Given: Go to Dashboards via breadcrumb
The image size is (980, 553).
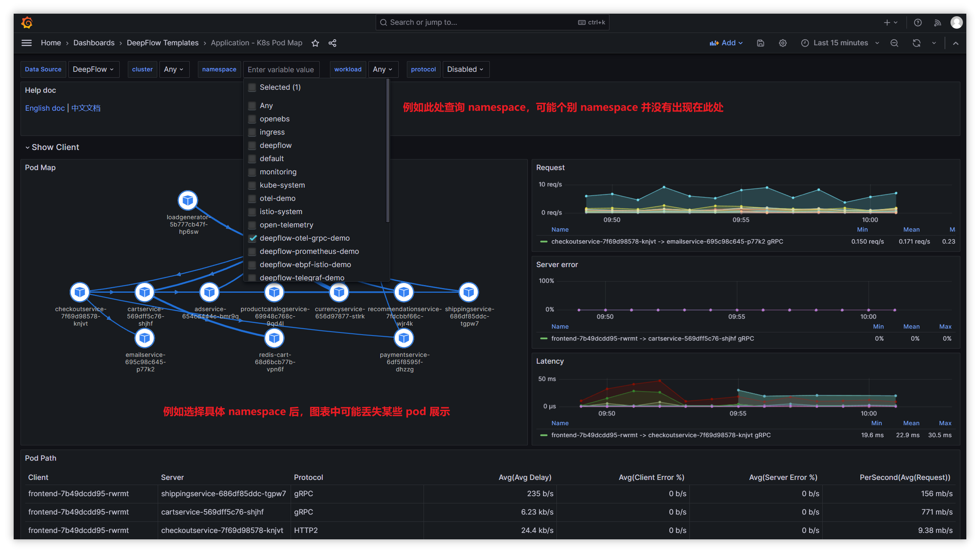Looking at the screenshot, I should 94,43.
